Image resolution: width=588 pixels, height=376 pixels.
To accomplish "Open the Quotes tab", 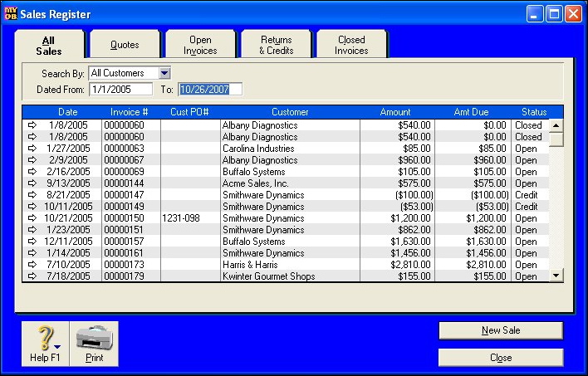I will (x=125, y=45).
